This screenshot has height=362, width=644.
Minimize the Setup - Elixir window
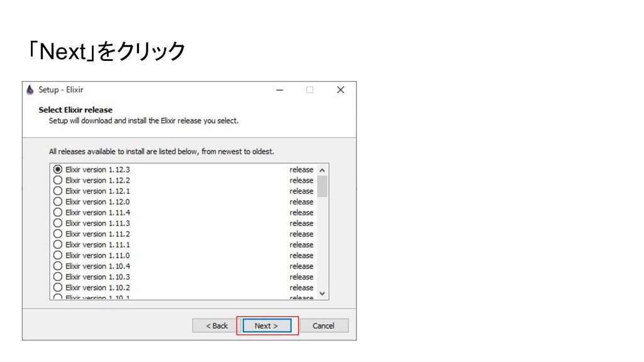[x=280, y=90]
